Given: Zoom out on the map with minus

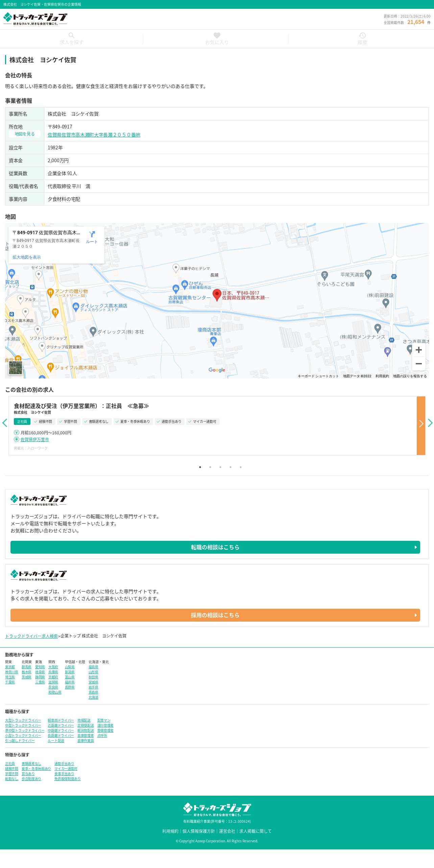Looking at the screenshot, I should point(418,364).
